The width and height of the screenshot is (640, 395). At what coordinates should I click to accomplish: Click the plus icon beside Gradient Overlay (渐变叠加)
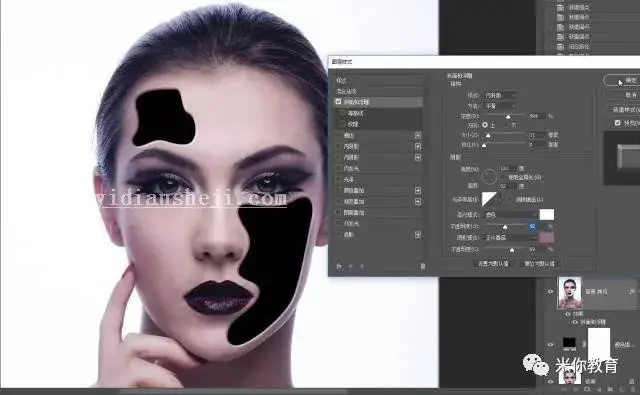[418, 201]
